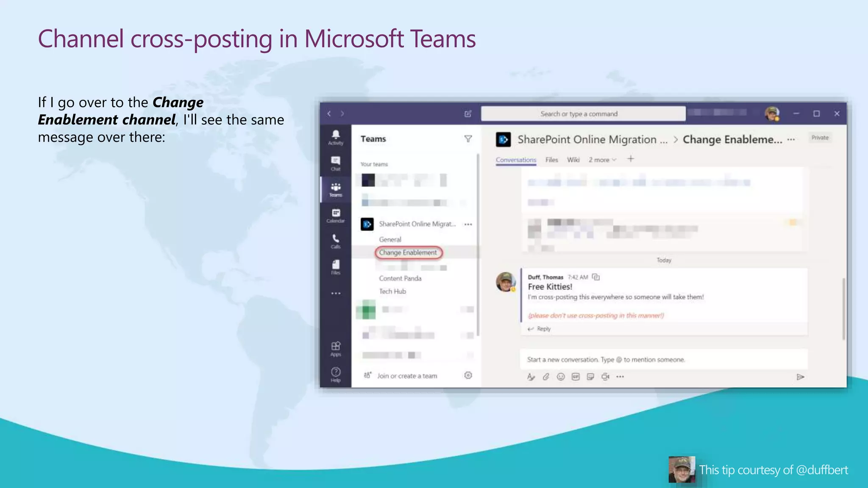This screenshot has width=868, height=488.
Task: Click the SharePoint Online Migration team logo in header
Action: 503,139
